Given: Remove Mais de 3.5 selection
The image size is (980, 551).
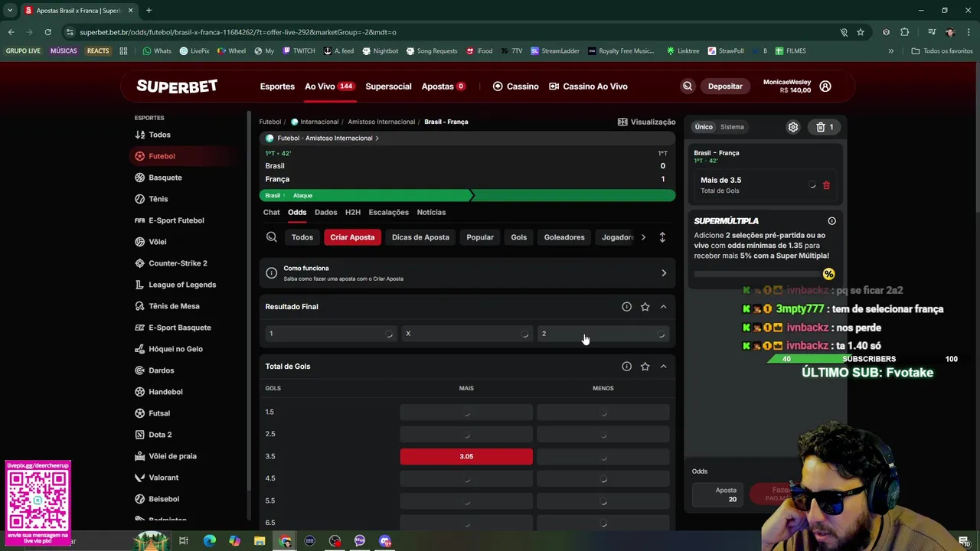Looking at the screenshot, I should [826, 185].
